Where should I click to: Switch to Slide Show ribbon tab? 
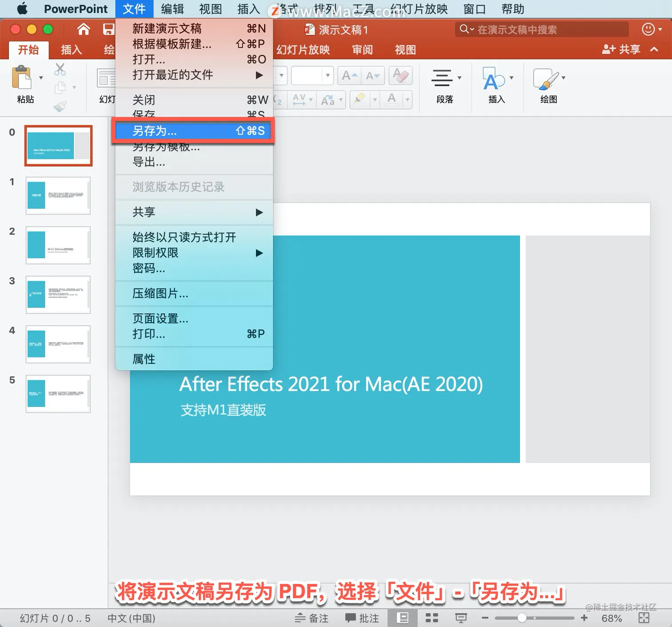(x=303, y=50)
